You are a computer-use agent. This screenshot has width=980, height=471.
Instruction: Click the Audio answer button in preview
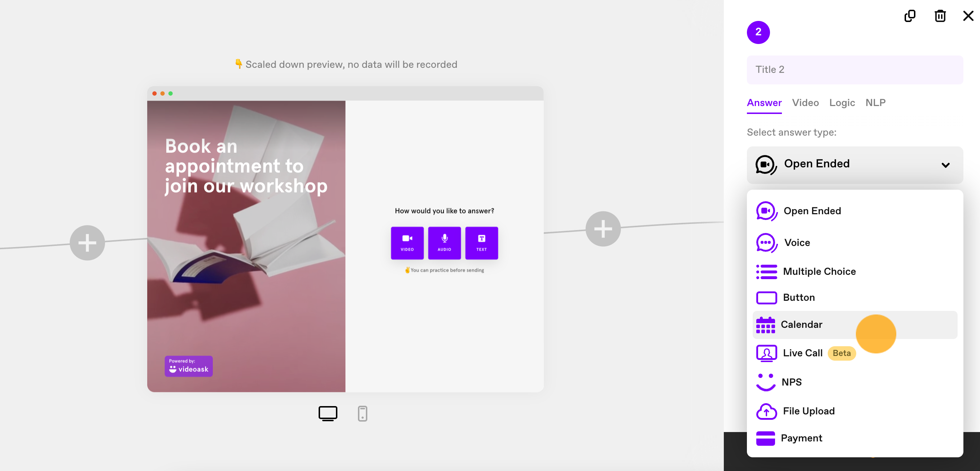click(444, 243)
